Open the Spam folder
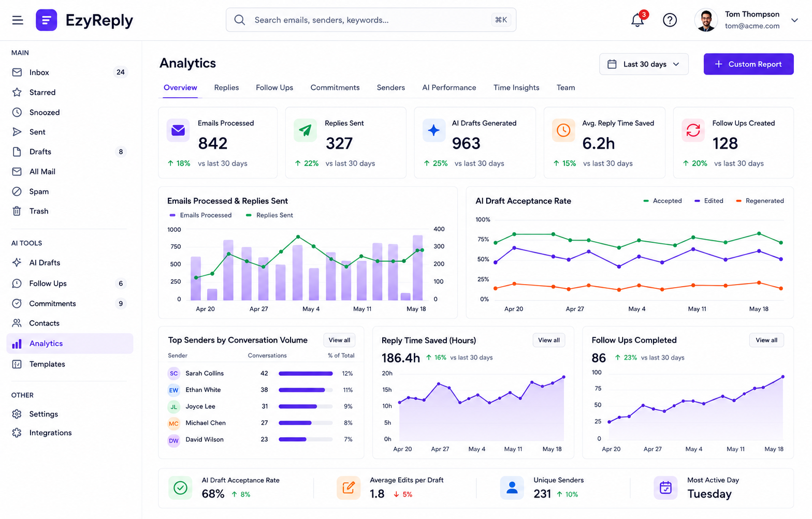812x519 pixels. click(x=69, y=191)
